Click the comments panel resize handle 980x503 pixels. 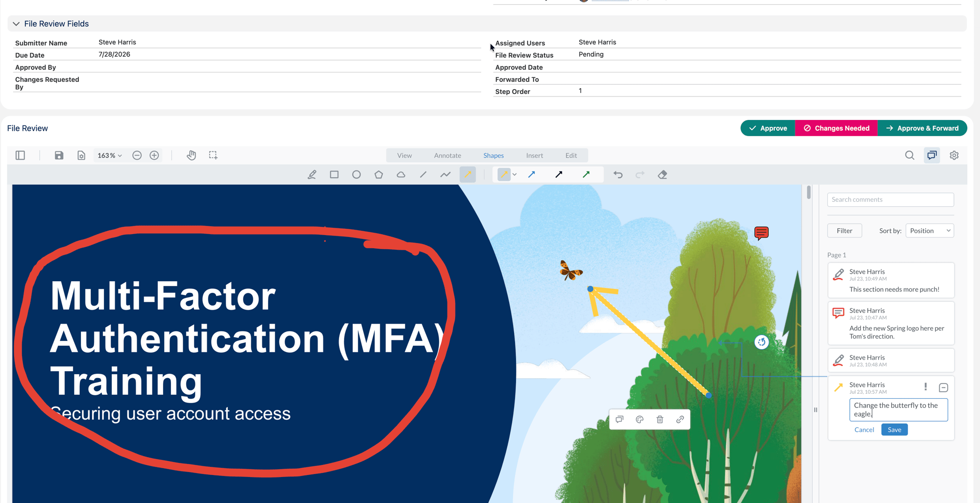pyautogui.click(x=815, y=409)
